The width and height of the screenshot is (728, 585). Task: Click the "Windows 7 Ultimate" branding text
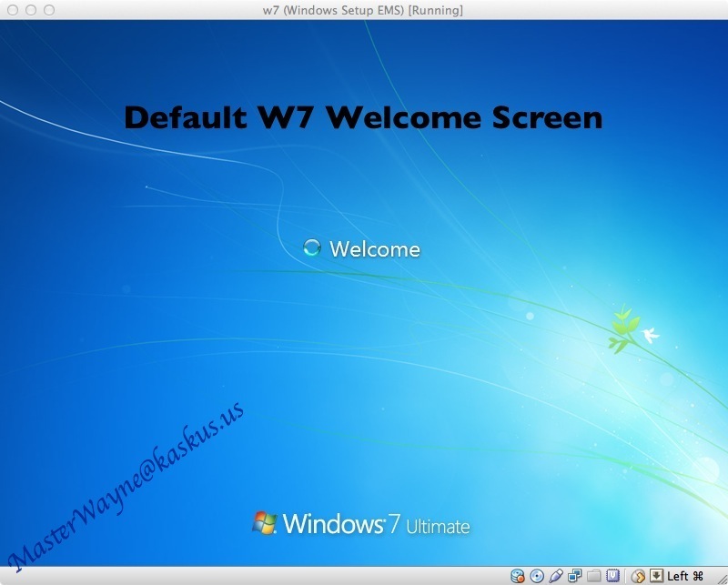pos(376,525)
